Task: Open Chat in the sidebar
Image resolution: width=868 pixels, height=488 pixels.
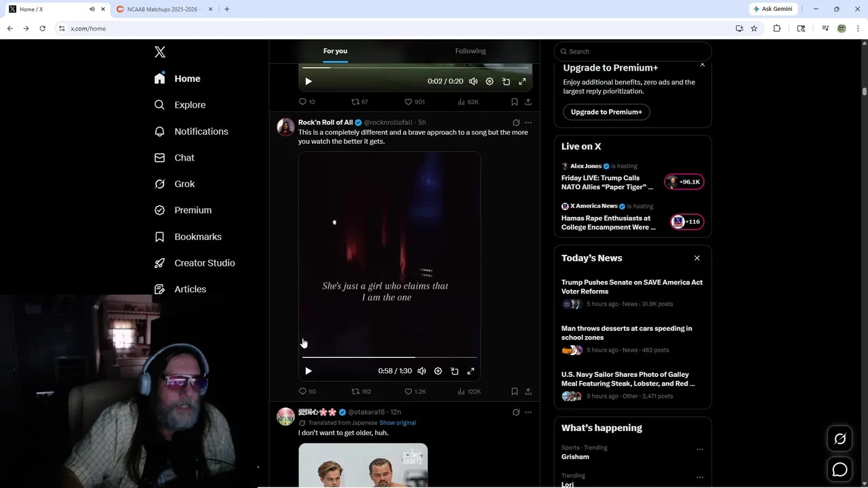Action: [174, 157]
